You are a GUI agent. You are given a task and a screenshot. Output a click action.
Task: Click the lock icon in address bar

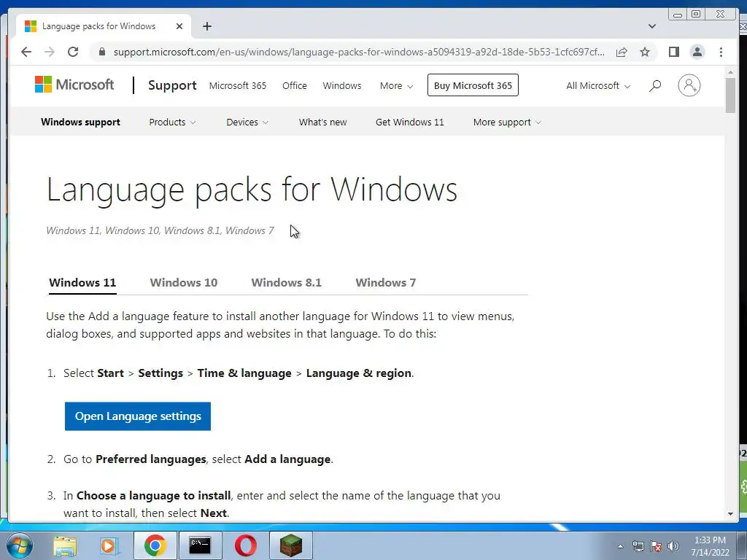point(101,52)
